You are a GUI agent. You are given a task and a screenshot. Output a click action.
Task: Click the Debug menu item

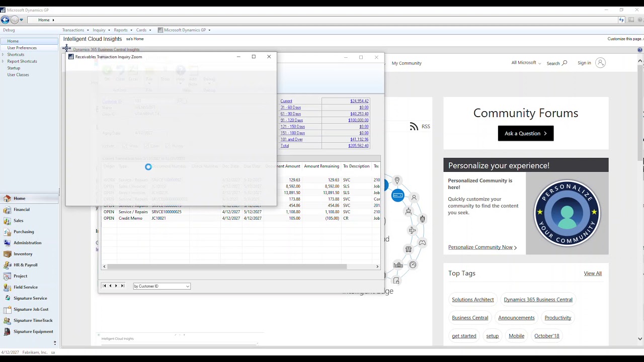pyautogui.click(x=9, y=30)
